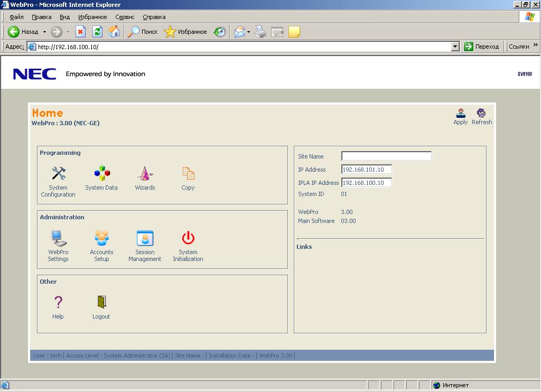Open System Configuration tools icon
541x392 pixels.
[59, 173]
